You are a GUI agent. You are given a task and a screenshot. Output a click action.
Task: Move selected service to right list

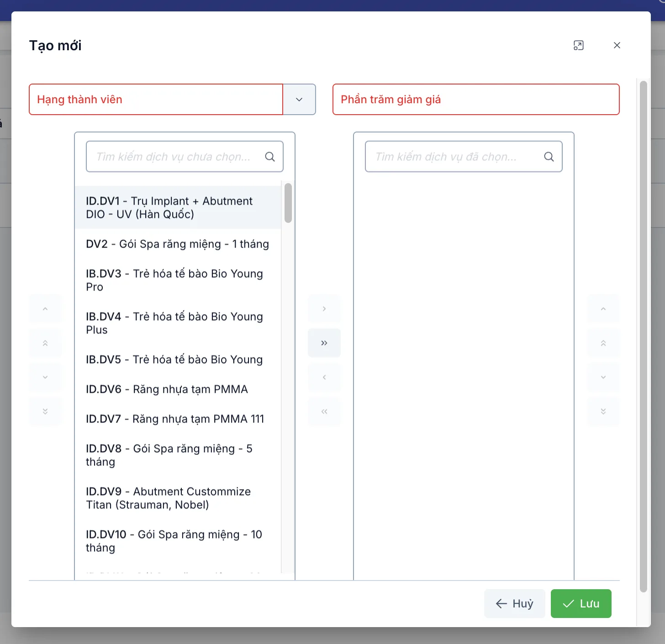324,309
